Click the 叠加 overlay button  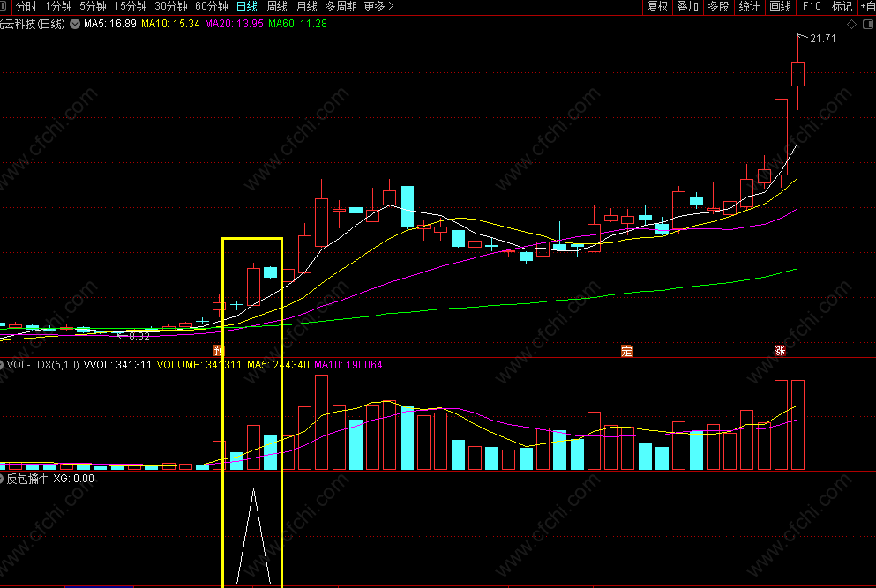(688, 7)
